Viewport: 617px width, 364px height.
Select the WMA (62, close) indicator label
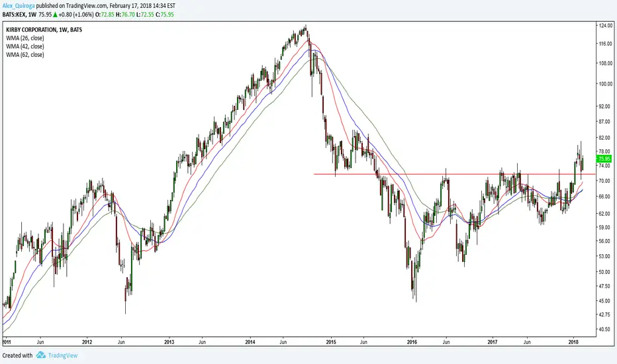pyautogui.click(x=24, y=55)
